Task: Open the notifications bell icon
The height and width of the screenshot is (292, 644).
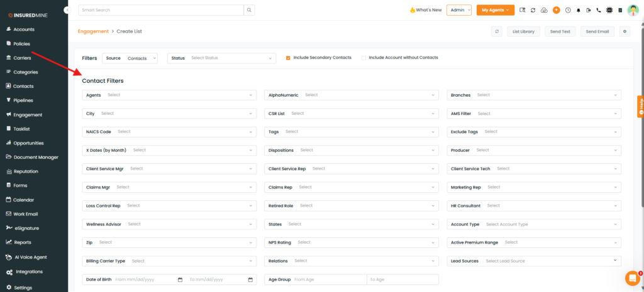Action: (578, 10)
